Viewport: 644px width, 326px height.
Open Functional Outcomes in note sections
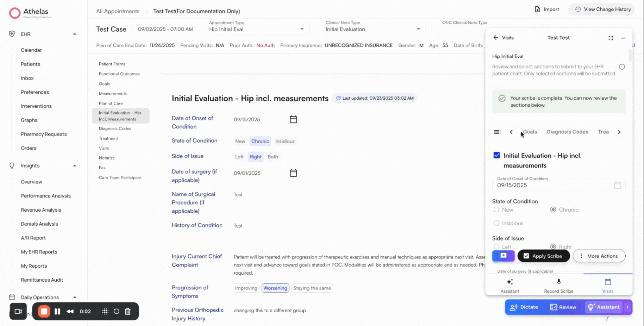pyautogui.click(x=119, y=74)
